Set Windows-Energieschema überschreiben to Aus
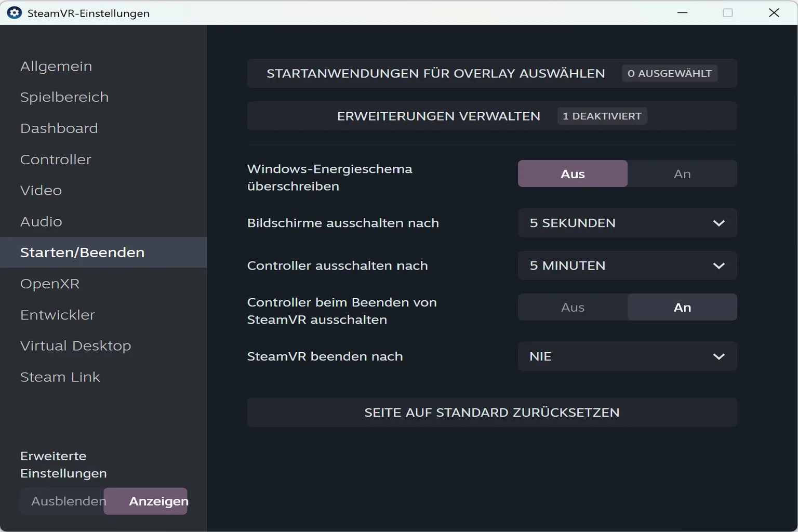Screen dimensions: 798x532 tap(573, 174)
